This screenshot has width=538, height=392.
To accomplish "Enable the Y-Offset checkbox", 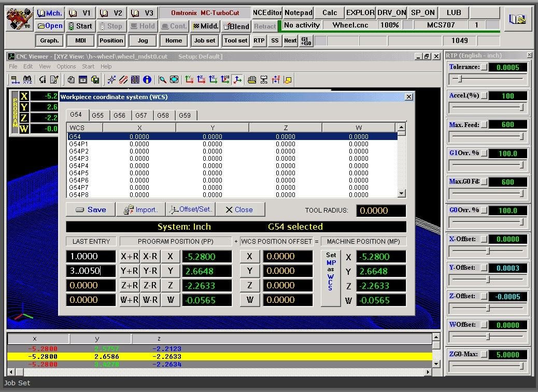I will click(484, 268).
